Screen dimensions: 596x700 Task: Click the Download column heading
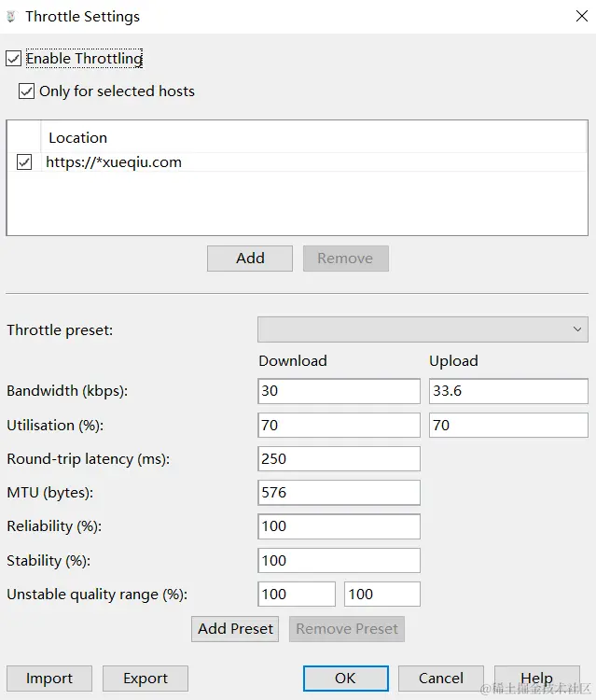pyautogui.click(x=293, y=360)
